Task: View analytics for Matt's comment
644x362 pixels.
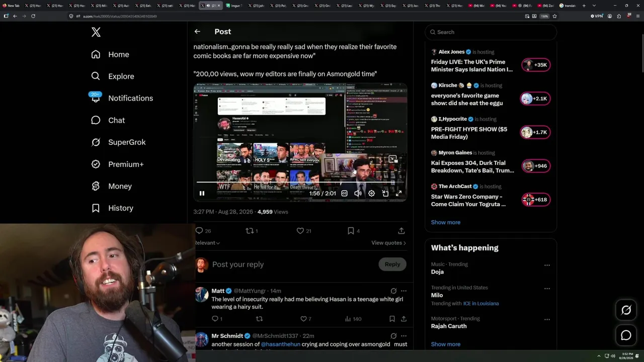Action: click(353, 319)
